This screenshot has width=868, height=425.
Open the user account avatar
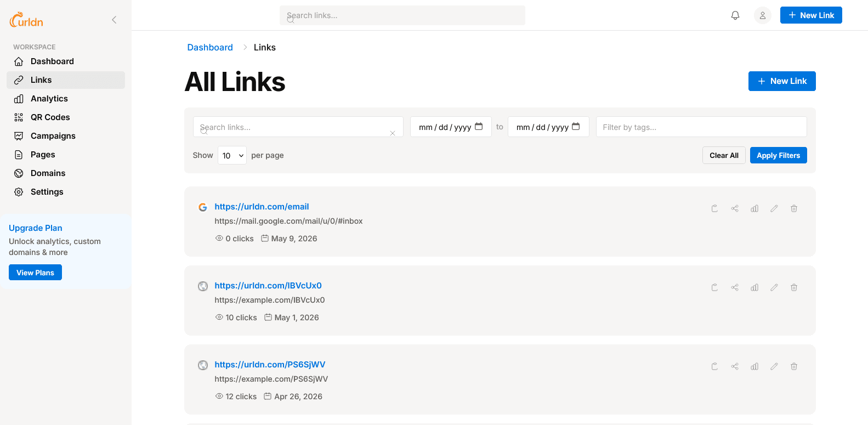coord(763,15)
